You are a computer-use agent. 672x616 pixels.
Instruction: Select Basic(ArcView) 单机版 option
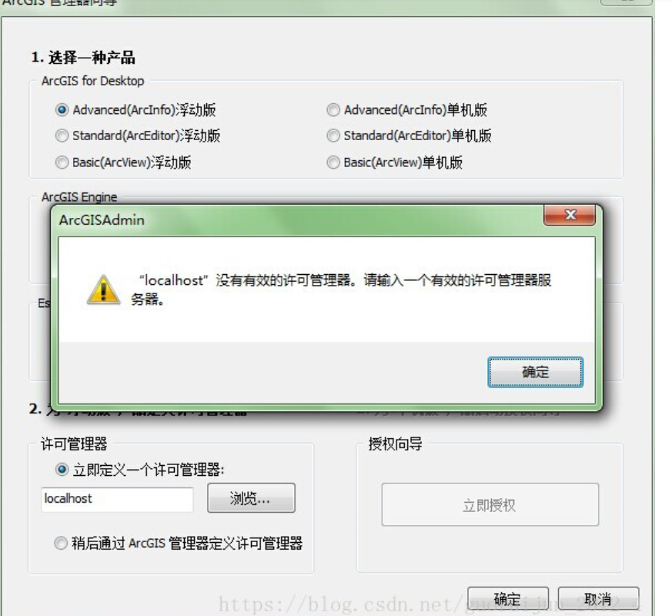pos(333,162)
